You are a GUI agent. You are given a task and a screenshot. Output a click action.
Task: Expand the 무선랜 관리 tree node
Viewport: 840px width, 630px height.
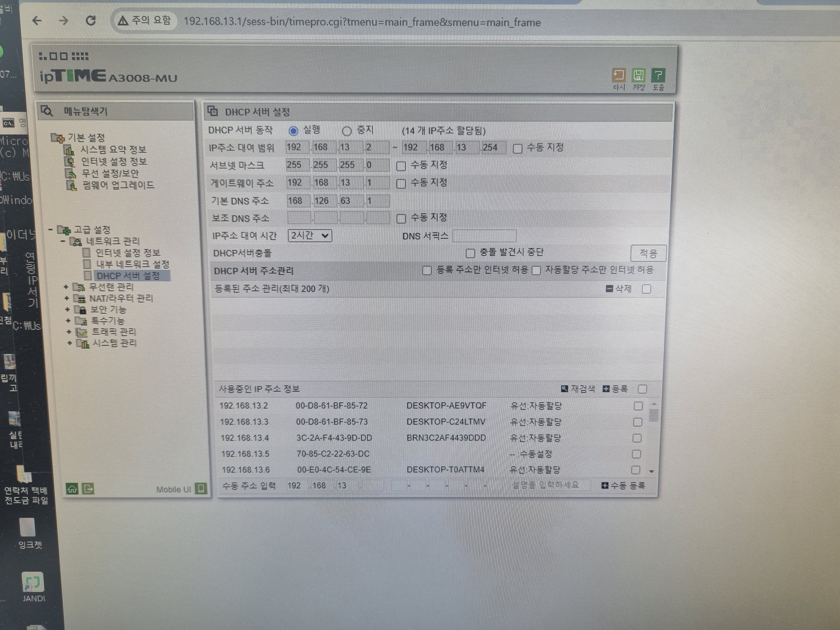pos(66,287)
